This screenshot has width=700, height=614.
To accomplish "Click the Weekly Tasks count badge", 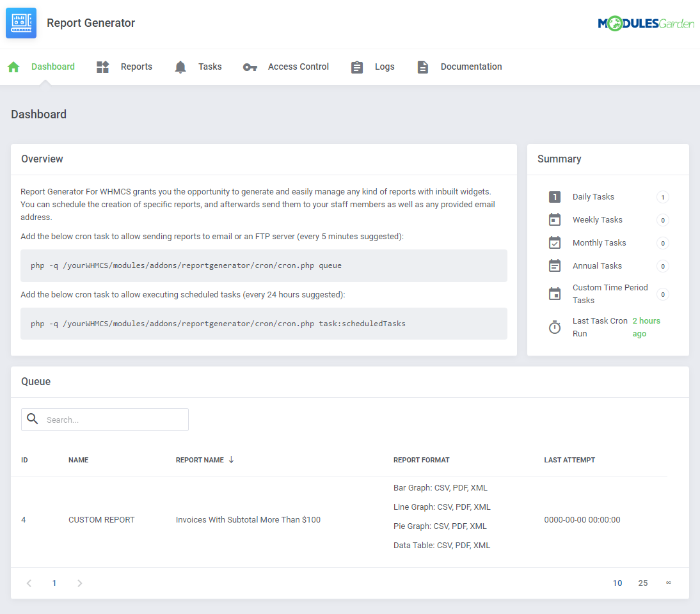I will point(662,220).
